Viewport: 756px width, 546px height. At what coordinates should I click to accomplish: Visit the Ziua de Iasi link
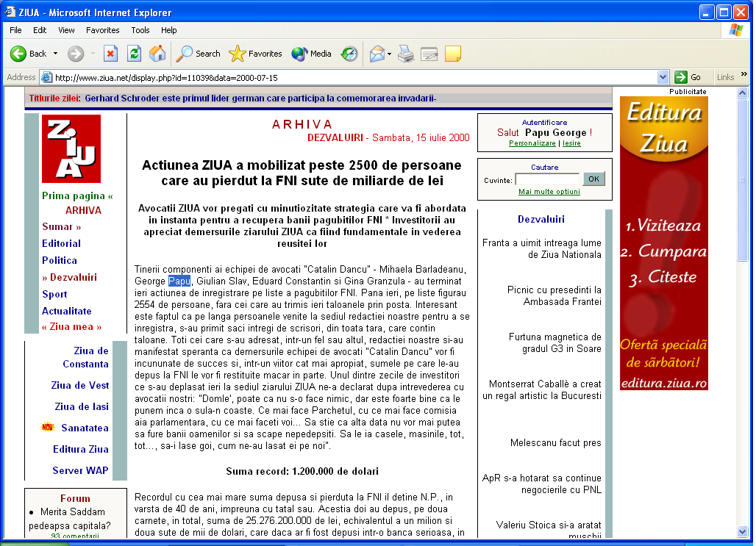pyautogui.click(x=82, y=406)
